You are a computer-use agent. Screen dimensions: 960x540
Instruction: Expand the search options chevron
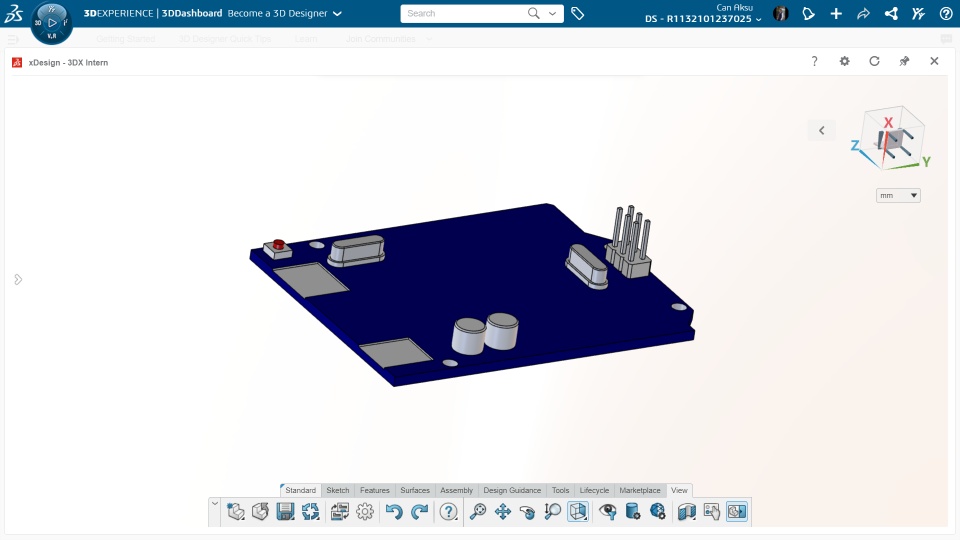[552, 13]
